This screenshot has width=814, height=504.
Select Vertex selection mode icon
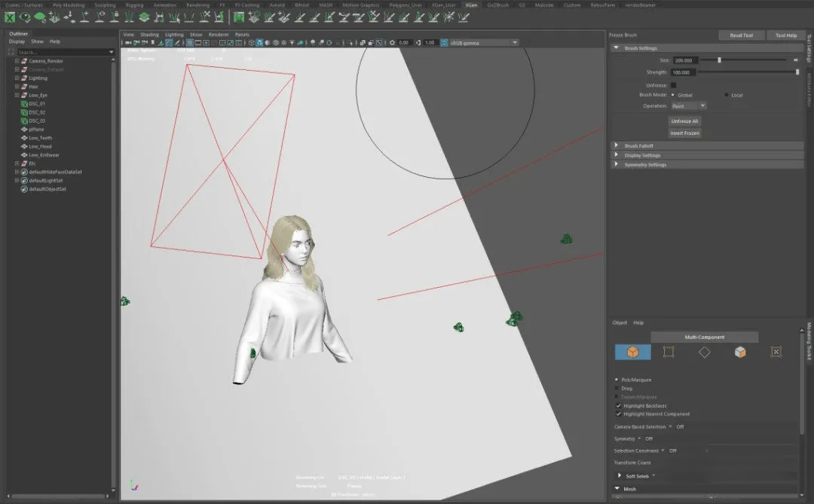669,352
